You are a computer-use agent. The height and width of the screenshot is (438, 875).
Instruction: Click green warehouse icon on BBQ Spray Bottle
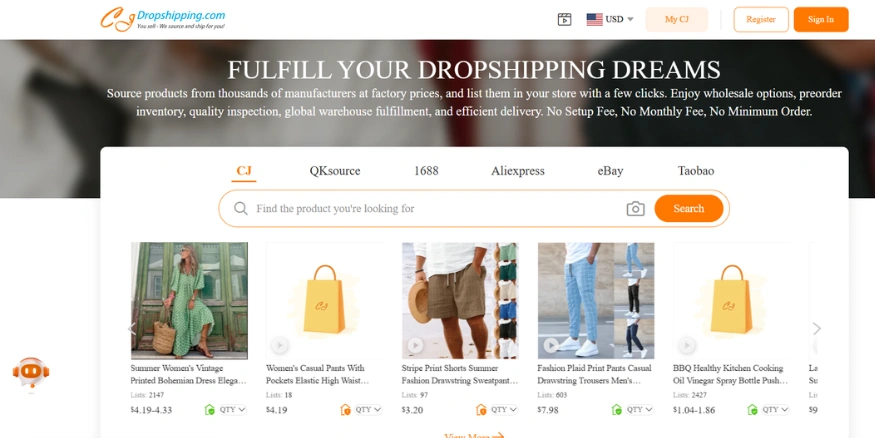[753, 410]
